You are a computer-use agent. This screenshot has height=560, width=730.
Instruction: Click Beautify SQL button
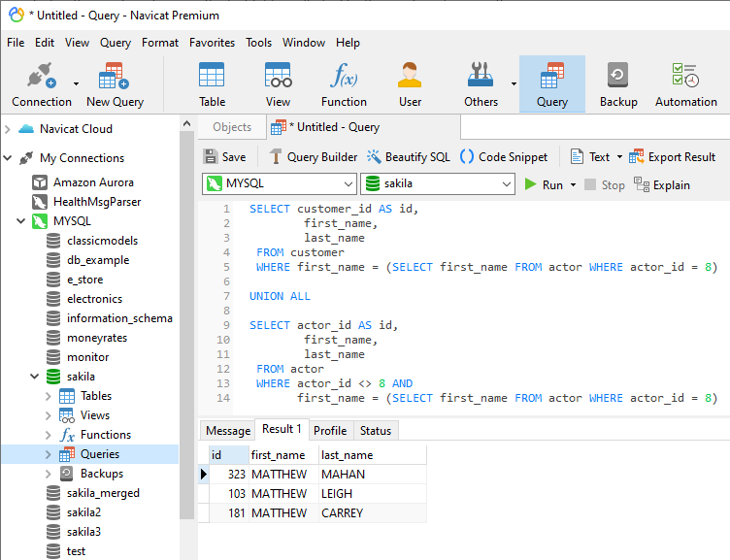click(408, 156)
